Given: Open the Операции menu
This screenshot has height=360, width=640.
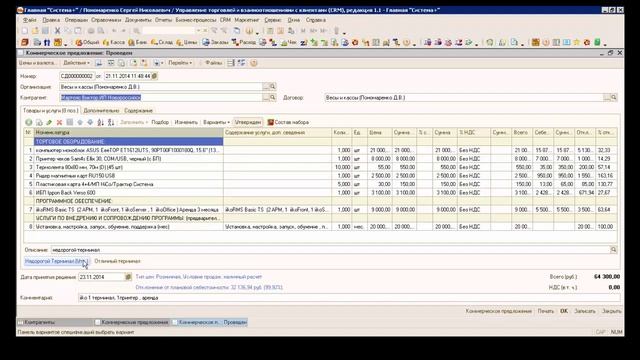Looking at the screenshot, I should click(76, 20).
